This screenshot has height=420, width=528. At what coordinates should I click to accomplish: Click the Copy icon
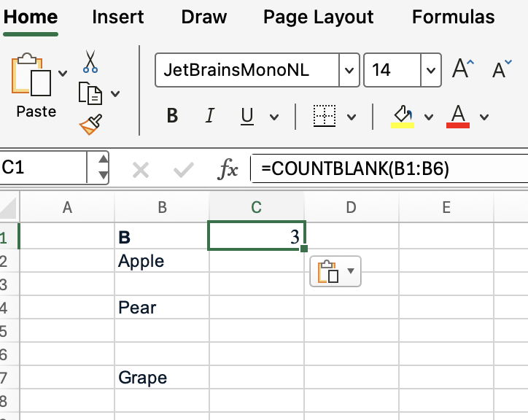(90, 93)
